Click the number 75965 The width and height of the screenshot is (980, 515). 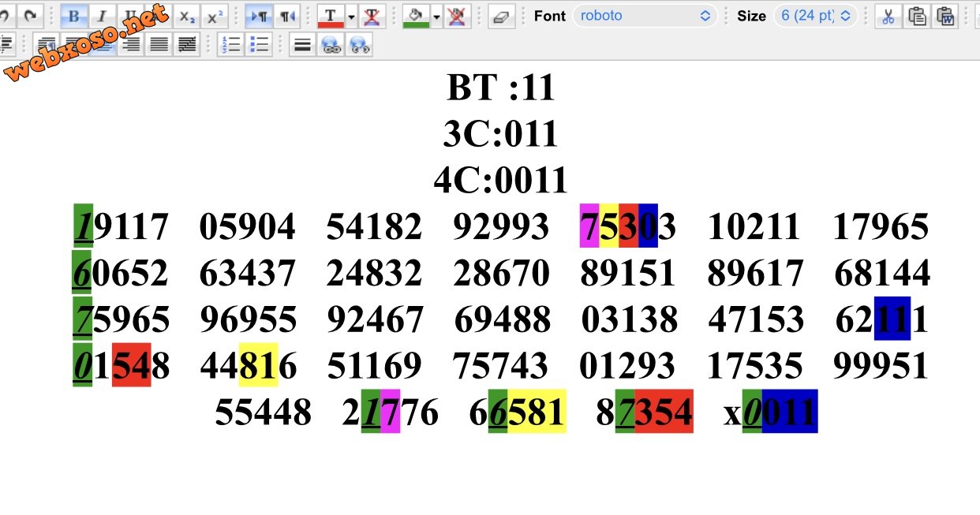[x=121, y=320]
